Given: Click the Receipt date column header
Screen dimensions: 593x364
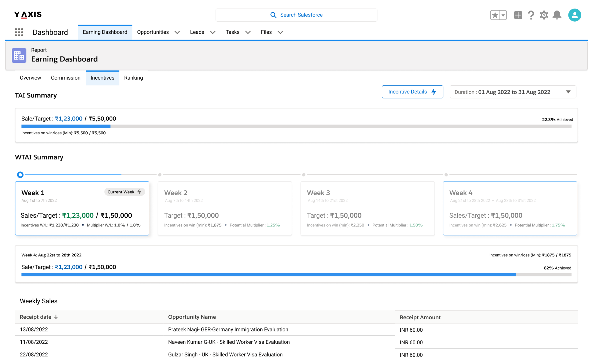Looking at the screenshot, I should tap(36, 317).
